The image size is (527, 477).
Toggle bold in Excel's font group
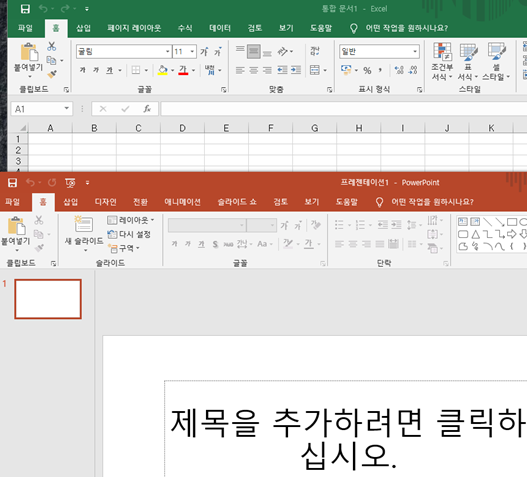tap(83, 70)
